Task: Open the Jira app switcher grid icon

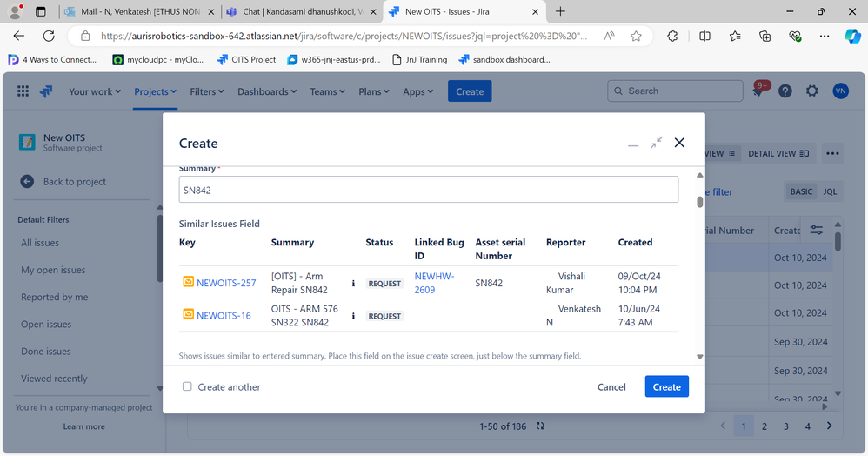Action: (23, 91)
